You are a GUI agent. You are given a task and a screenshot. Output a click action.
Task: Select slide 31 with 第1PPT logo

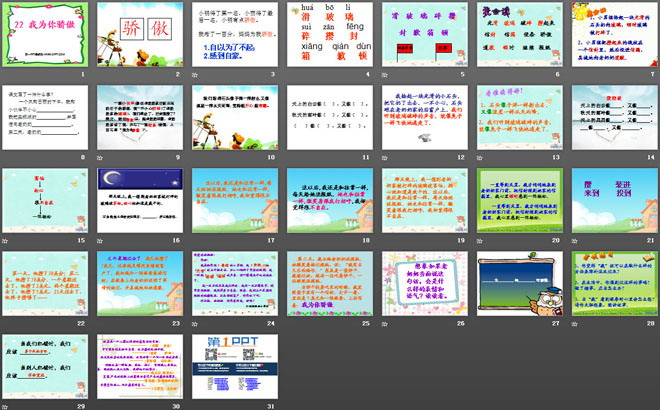(235, 367)
